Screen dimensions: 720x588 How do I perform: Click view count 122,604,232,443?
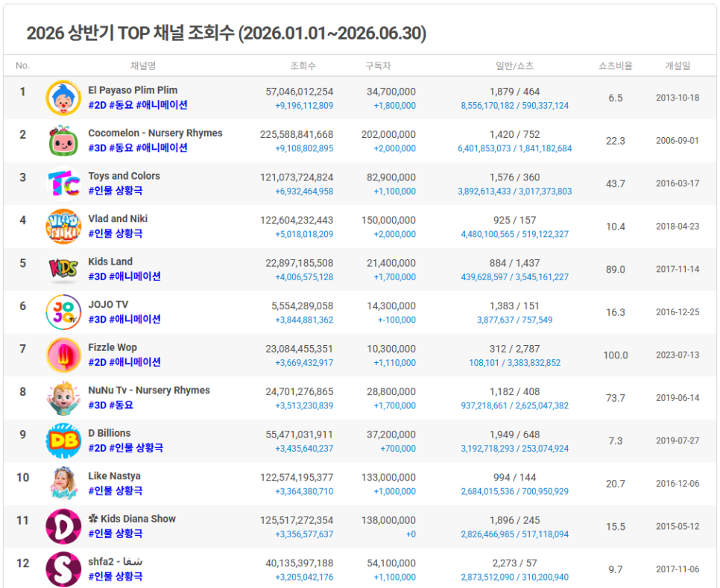click(x=297, y=221)
